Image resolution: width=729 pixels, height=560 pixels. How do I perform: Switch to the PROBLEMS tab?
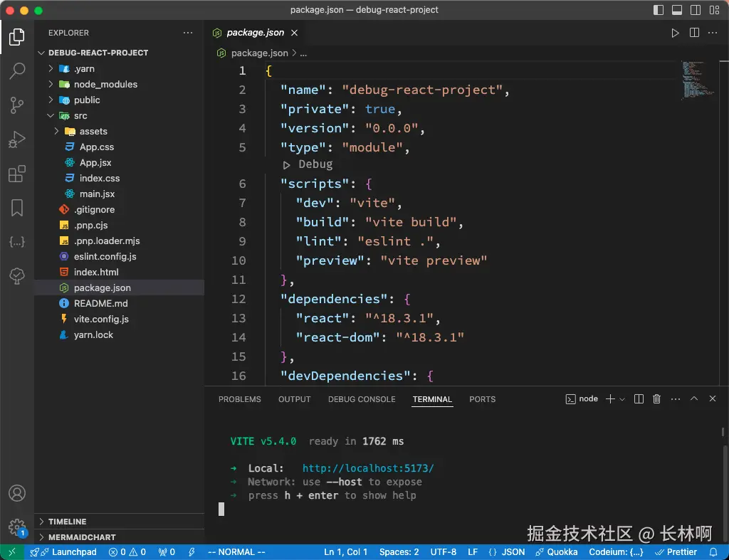point(239,399)
